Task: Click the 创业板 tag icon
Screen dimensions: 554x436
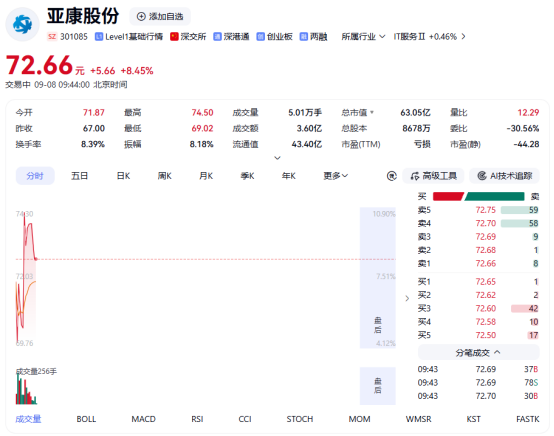Action: tap(260, 37)
